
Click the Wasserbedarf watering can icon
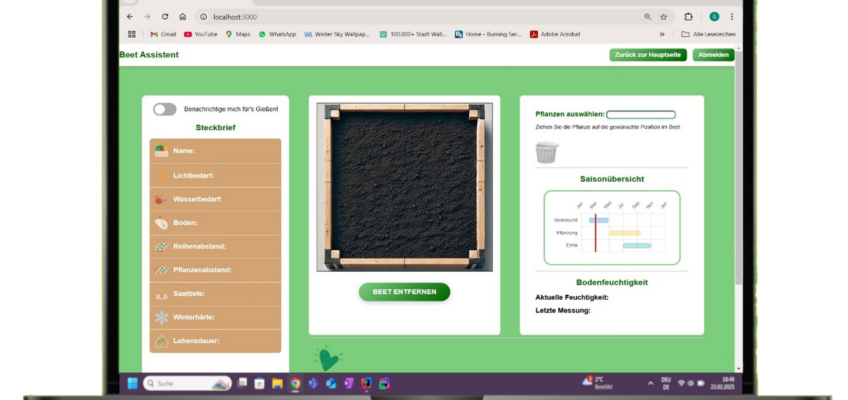[x=161, y=199]
